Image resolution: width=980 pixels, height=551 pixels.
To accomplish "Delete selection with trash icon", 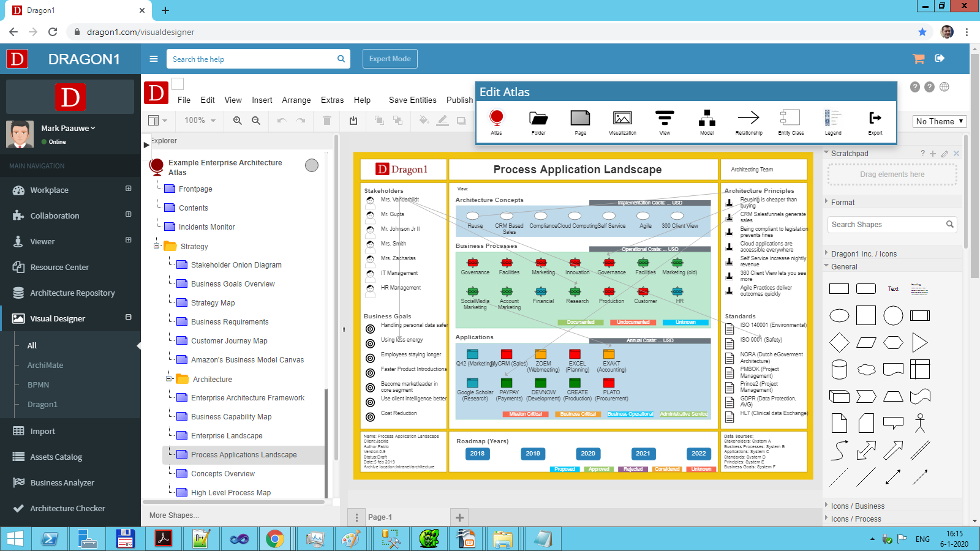I will [327, 121].
